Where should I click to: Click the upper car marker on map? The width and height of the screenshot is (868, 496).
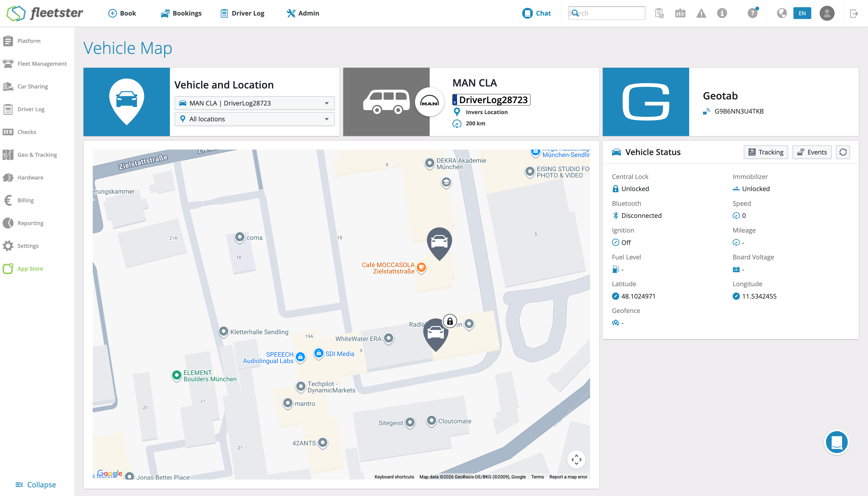[x=439, y=244]
